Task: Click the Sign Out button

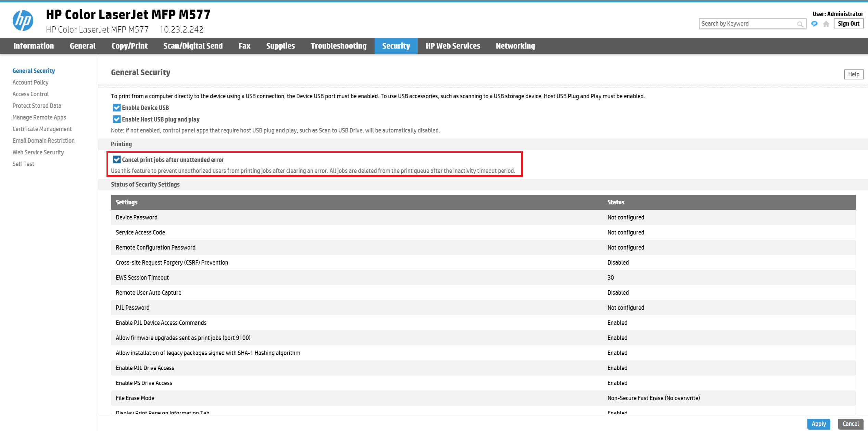Action: pyautogui.click(x=848, y=24)
